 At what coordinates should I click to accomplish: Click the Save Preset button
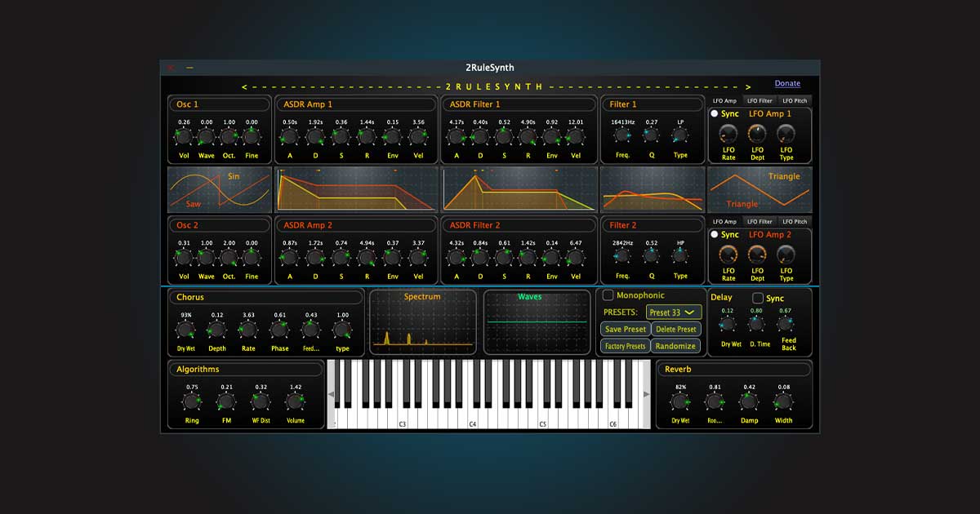pyautogui.click(x=626, y=330)
